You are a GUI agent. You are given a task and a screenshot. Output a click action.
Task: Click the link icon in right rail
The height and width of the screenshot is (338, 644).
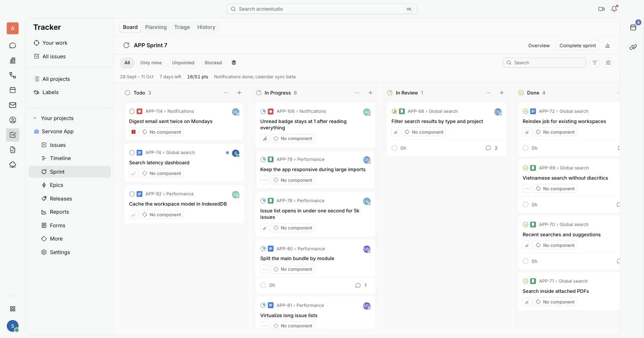click(633, 47)
